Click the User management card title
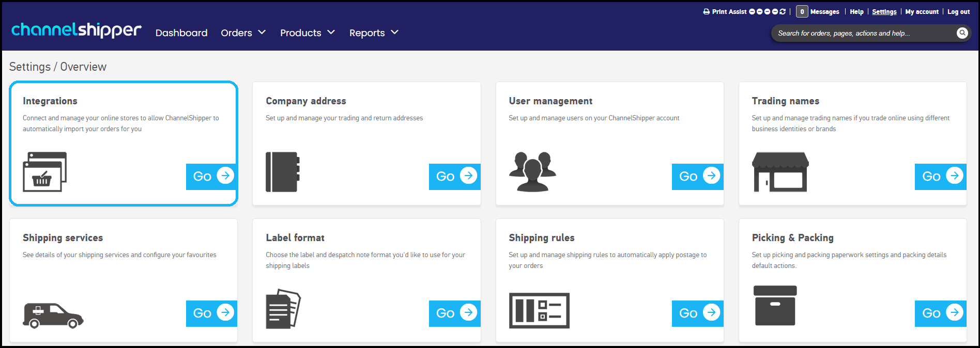 [550, 101]
